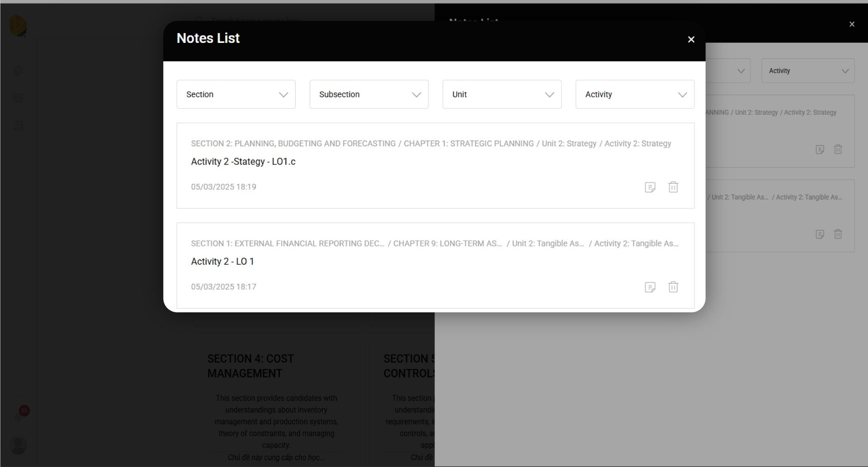
Task: Open the Activity dropdown in the background panel
Action: 808,71
